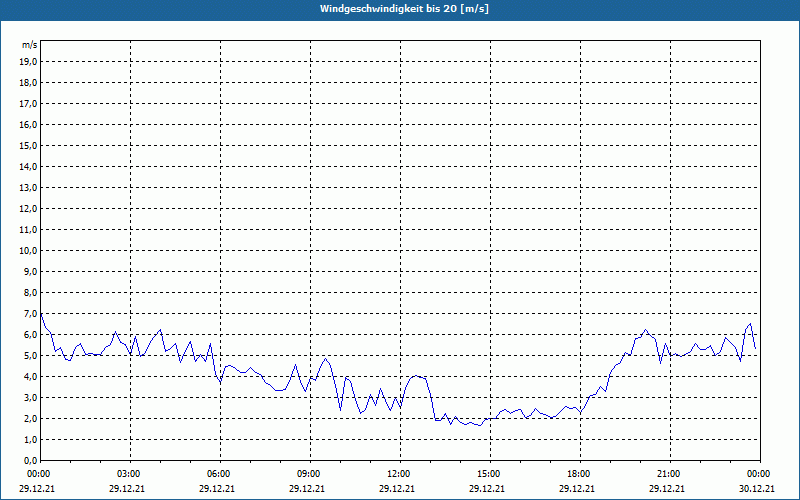800x500 pixels.
Task: Click the '18:00' x-axis time label
Action: [x=579, y=474]
